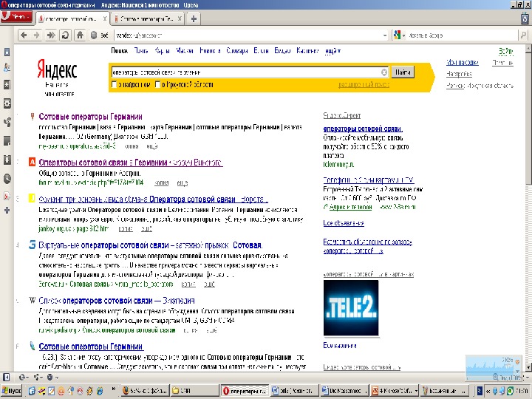This screenshot has height=399, width=532.
Task: Change the Регион link
Action: pyautogui.click(x=455, y=86)
